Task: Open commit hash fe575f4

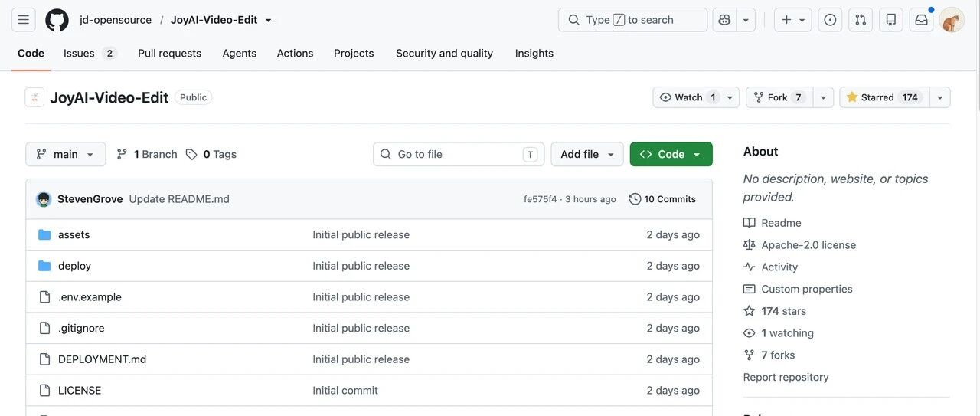Action: [541, 199]
